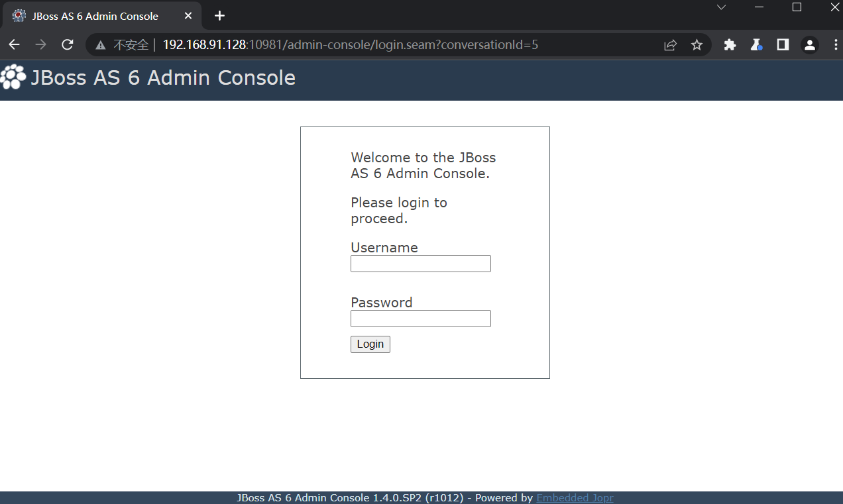Click the JBoss logo in the header
The image size is (843, 504).
pos(13,77)
